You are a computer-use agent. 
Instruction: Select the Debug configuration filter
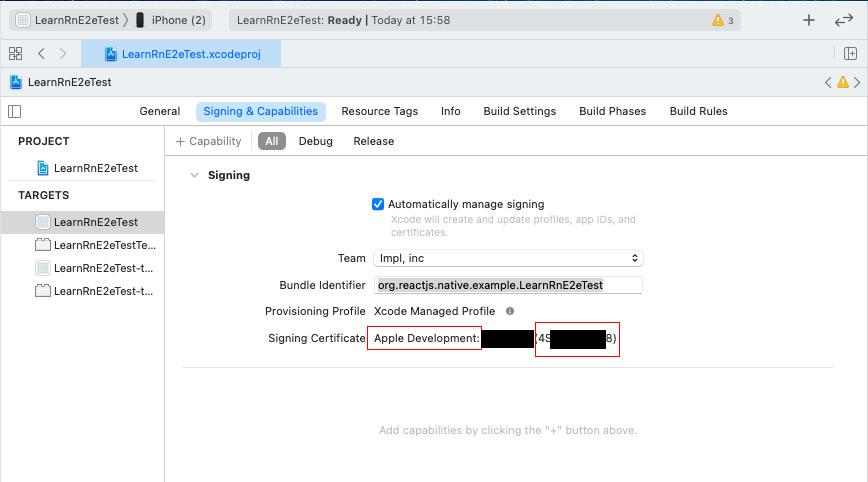pos(316,141)
